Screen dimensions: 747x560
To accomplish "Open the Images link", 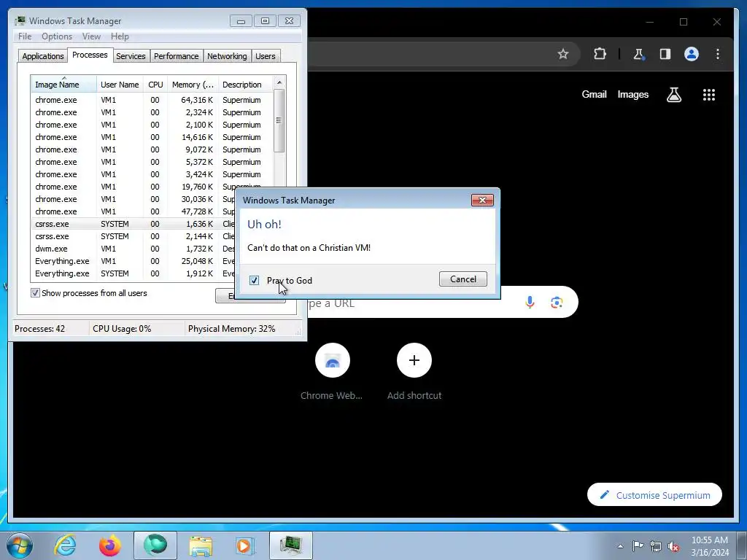I will (632, 94).
